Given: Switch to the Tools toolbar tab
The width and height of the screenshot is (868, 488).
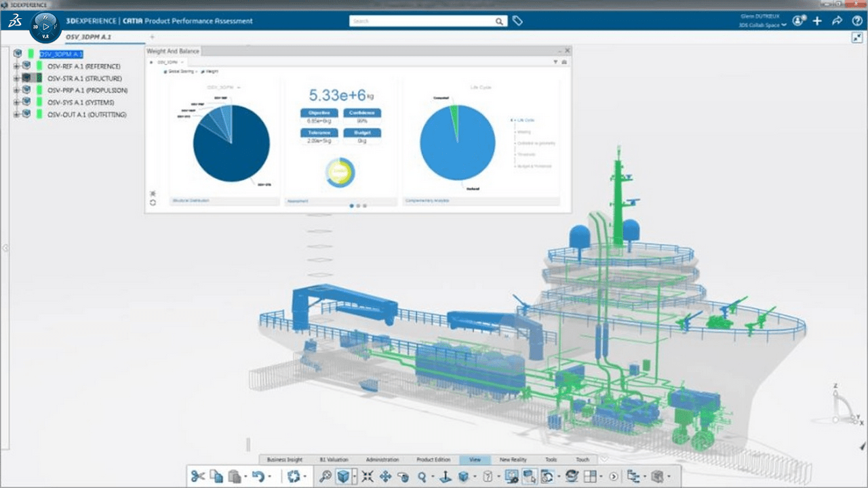Looking at the screenshot, I should (x=551, y=460).
